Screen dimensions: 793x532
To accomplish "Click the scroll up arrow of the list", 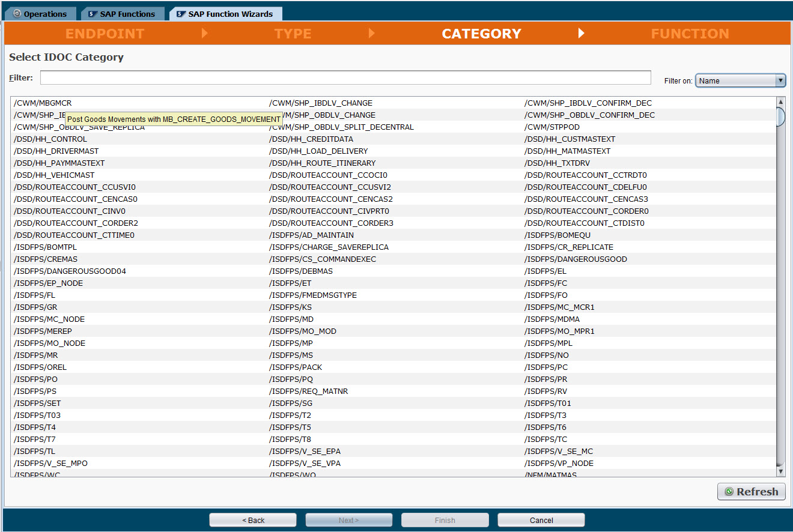I will 781,102.
